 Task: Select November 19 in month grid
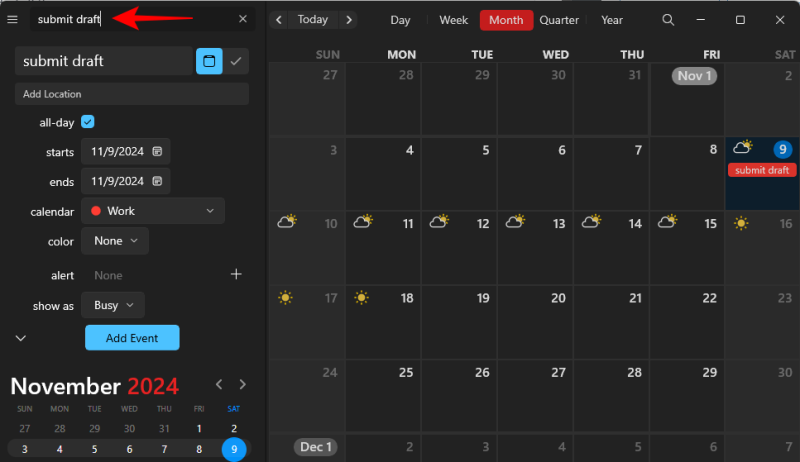459,322
